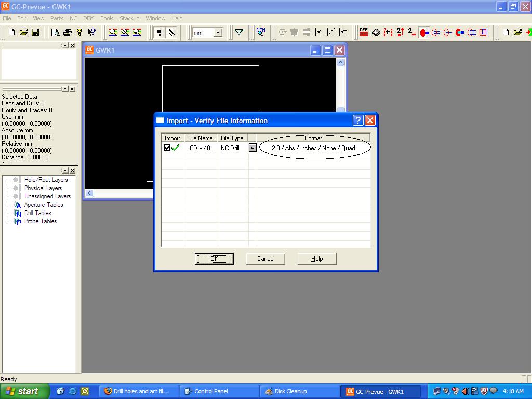The image size is (532, 399).
Task: Click the red pad with cyan trace icon
Action: [460, 33]
